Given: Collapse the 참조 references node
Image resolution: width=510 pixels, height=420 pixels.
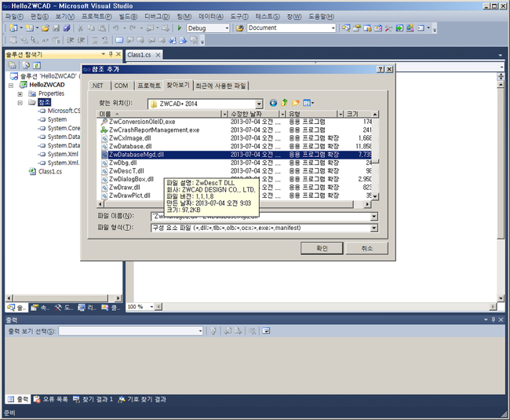Looking at the screenshot, I should coord(20,103).
